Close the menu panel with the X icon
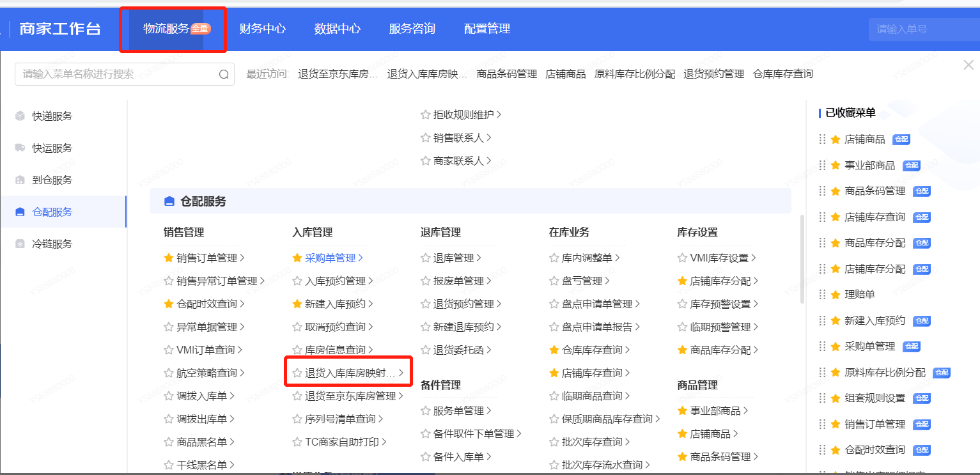Image resolution: width=980 pixels, height=475 pixels. (x=968, y=65)
